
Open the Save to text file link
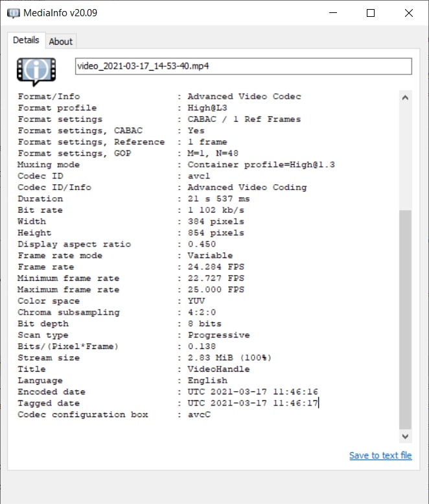click(x=380, y=455)
